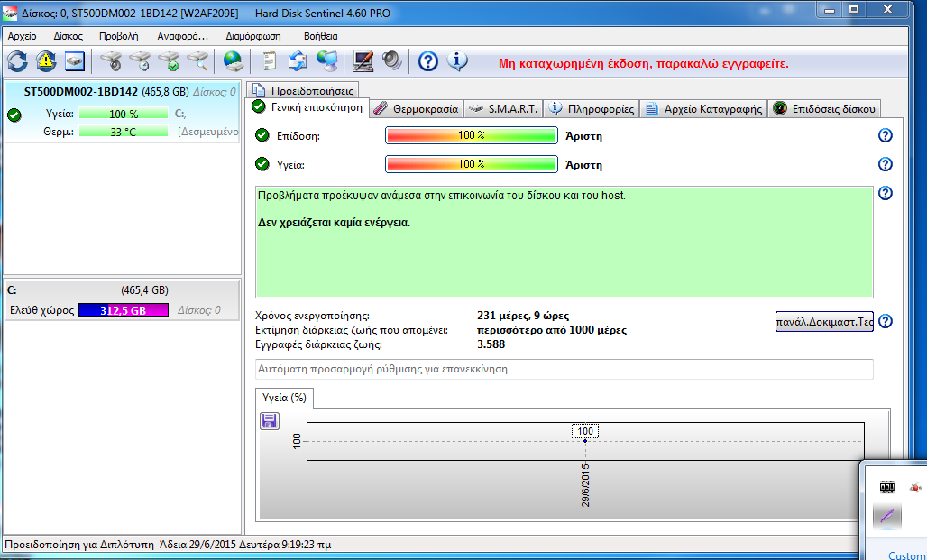Switch to the Θερμοκρασία tab
This screenshot has height=560, width=927.
(417, 109)
